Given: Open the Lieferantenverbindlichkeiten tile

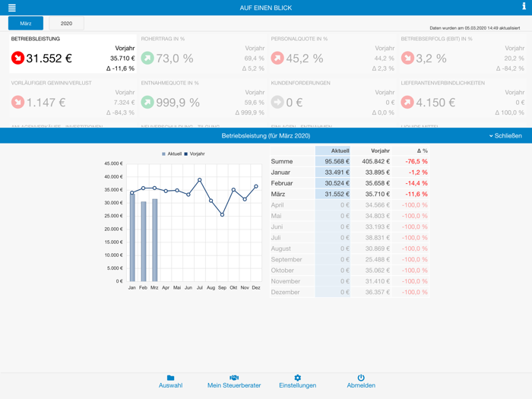Looking at the screenshot, I should click(x=464, y=97).
